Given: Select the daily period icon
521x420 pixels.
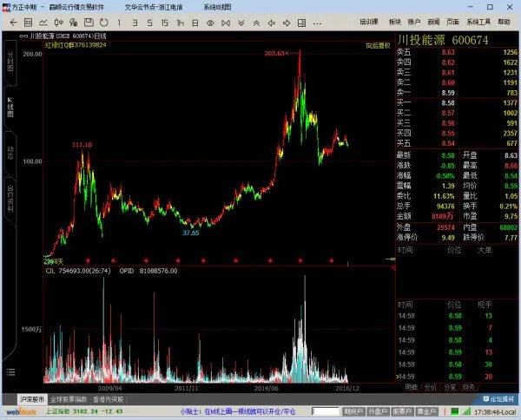Looking at the screenshot, I should [195, 23].
